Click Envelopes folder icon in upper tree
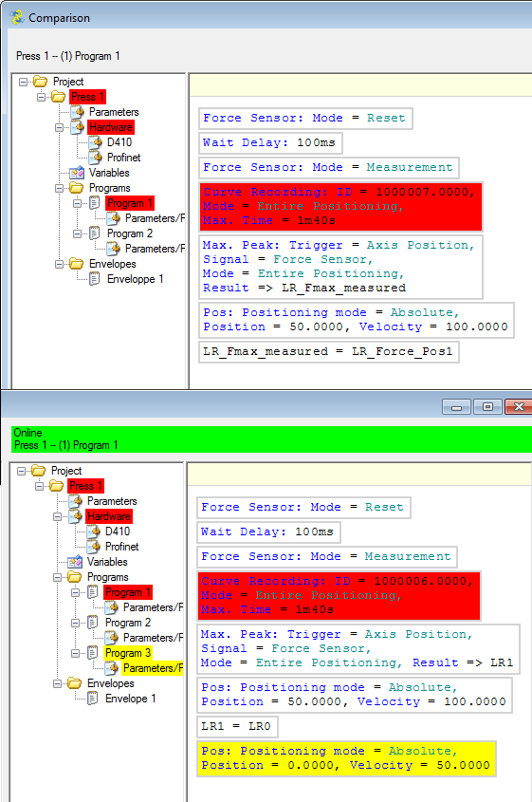The image size is (532, 802). (77, 264)
